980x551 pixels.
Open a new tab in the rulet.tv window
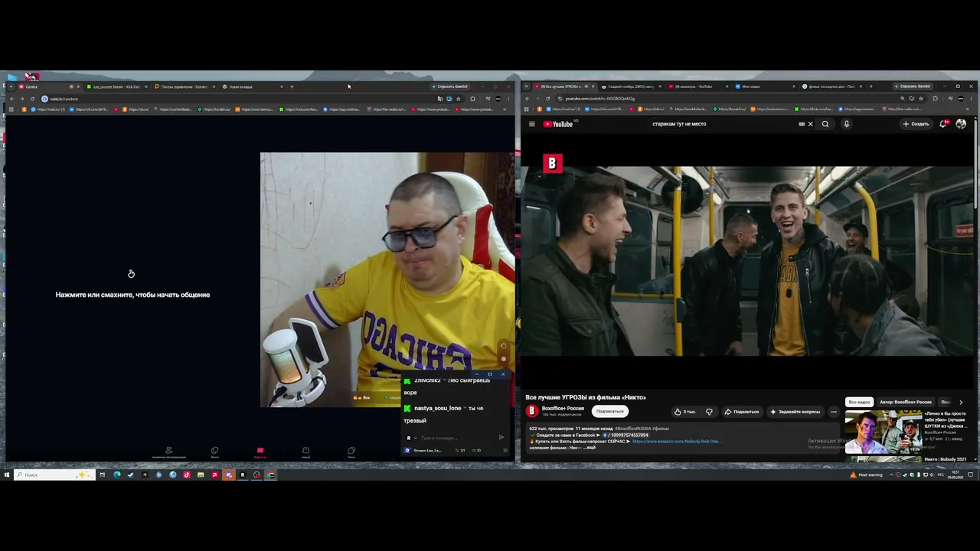[292, 86]
